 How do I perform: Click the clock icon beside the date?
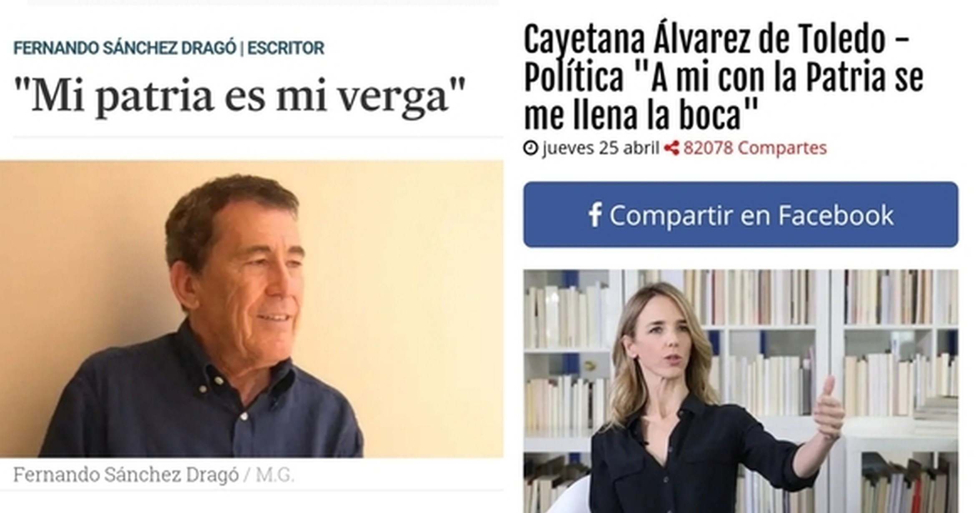click(531, 148)
